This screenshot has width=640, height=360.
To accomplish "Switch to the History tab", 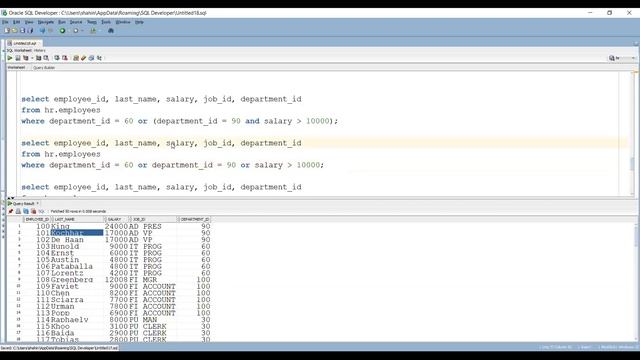I will coord(40,51).
